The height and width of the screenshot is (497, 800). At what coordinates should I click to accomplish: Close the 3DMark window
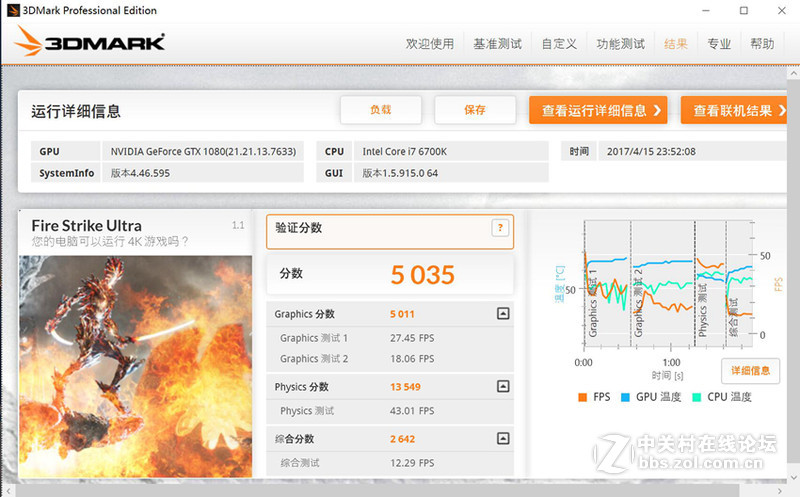[782, 10]
